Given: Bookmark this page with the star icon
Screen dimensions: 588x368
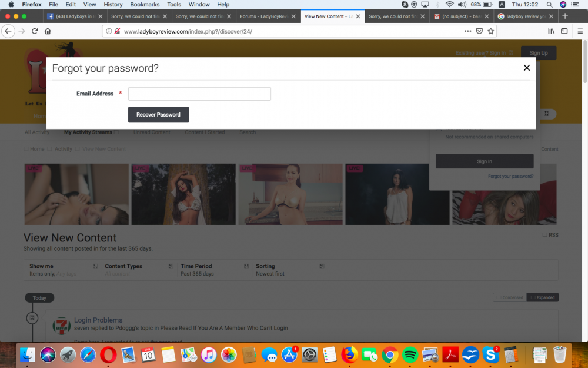Looking at the screenshot, I should pos(490,31).
